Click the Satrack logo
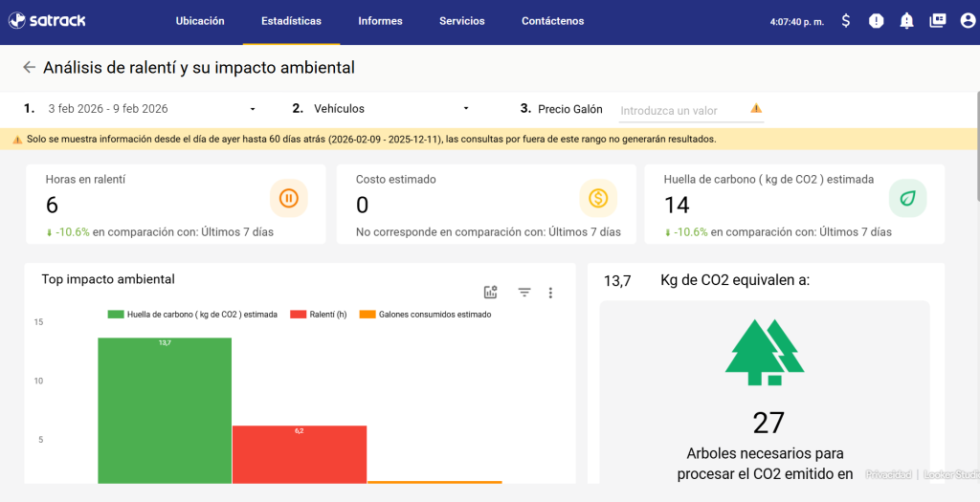 pos(47,21)
